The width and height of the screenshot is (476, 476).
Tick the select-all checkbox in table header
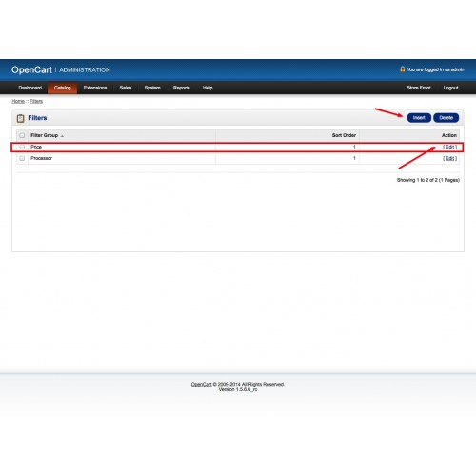coord(22,135)
